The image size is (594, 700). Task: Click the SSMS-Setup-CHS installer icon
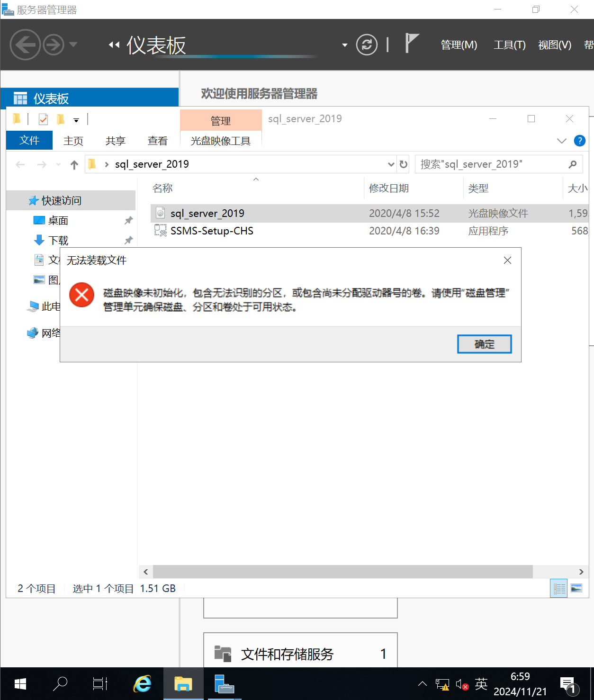click(x=161, y=231)
